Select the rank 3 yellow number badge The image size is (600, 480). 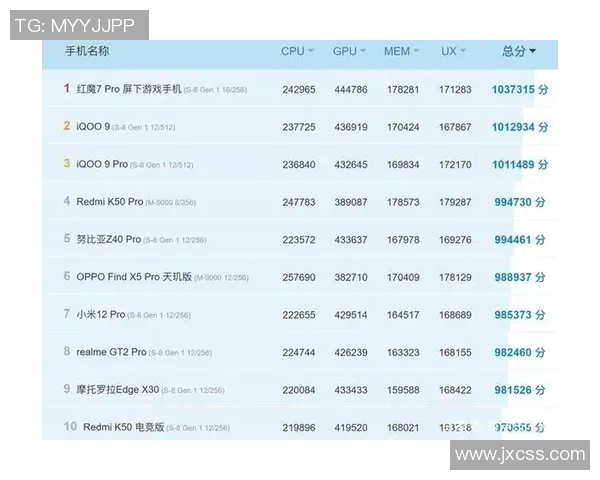pyautogui.click(x=67, y=164)
